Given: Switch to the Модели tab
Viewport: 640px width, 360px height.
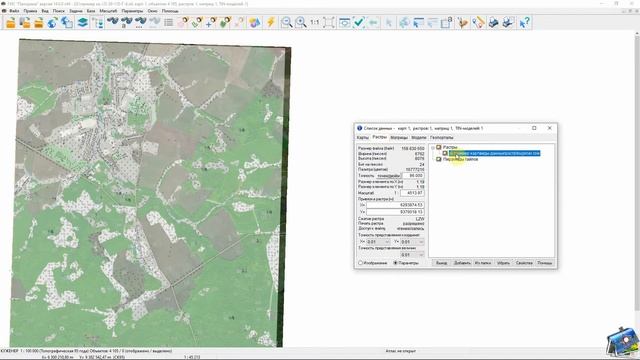Looking at the screenshot, I should pos(419,138).
